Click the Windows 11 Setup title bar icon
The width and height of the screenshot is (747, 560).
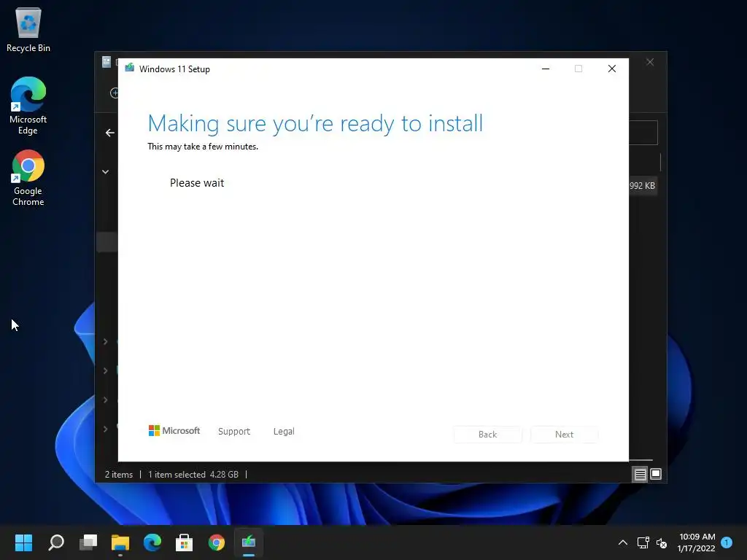pos(130,68)
